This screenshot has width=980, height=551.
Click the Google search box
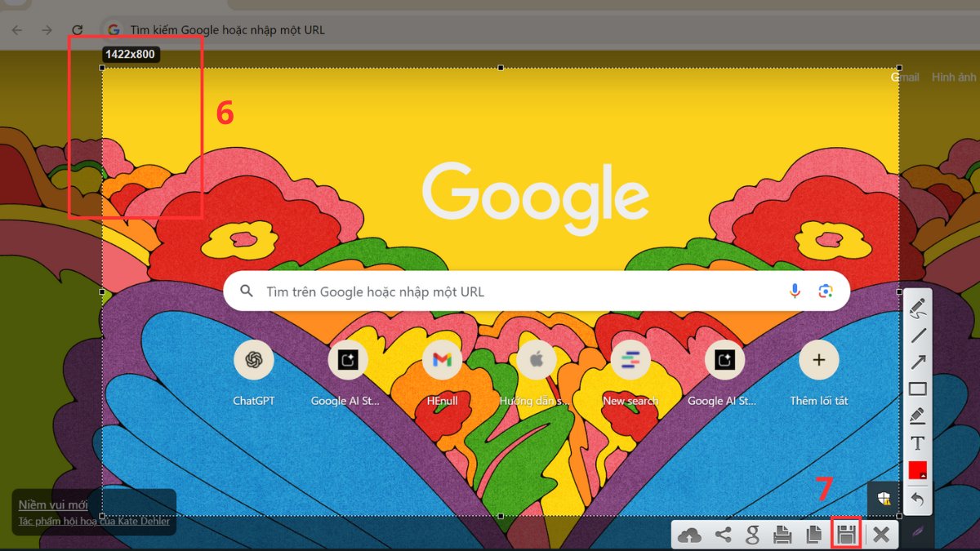(x=537, y=291)
